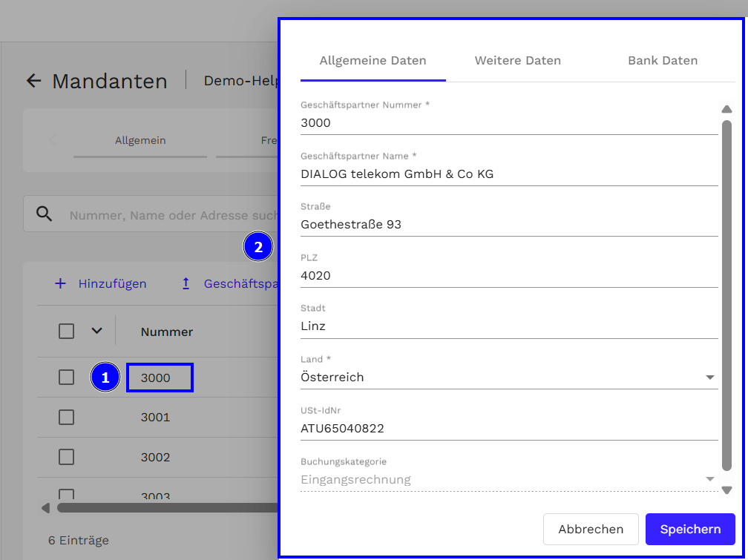Click the dialog's vertical scrollbar thumb

(x=726, y=297)
